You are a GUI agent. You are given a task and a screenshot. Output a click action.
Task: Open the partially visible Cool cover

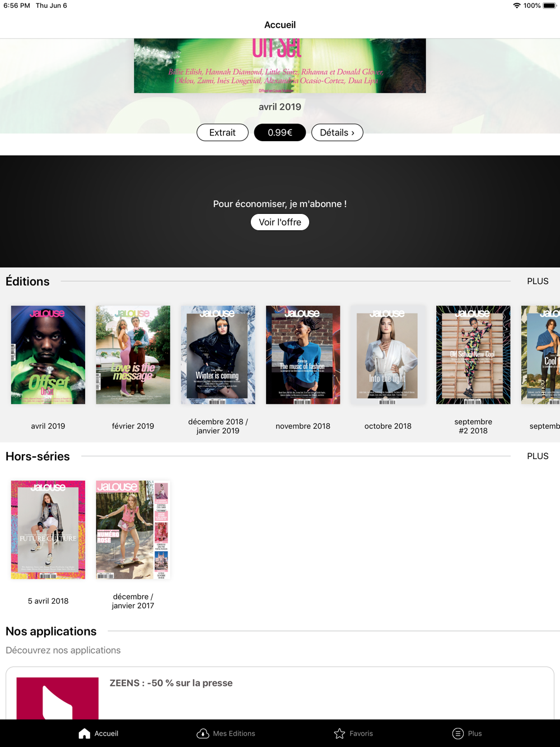[x=540, y=355]
